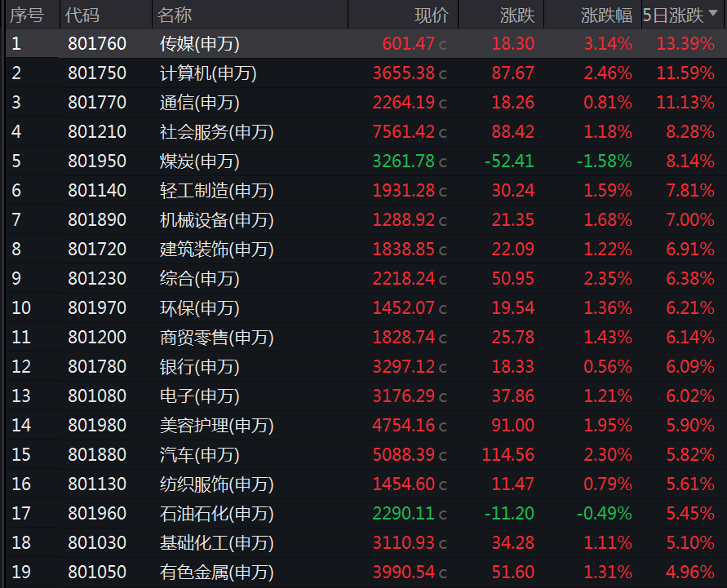Viewport: 727px width, 588px height.
Task: Select 银行(申万) row
Action: 200,367
